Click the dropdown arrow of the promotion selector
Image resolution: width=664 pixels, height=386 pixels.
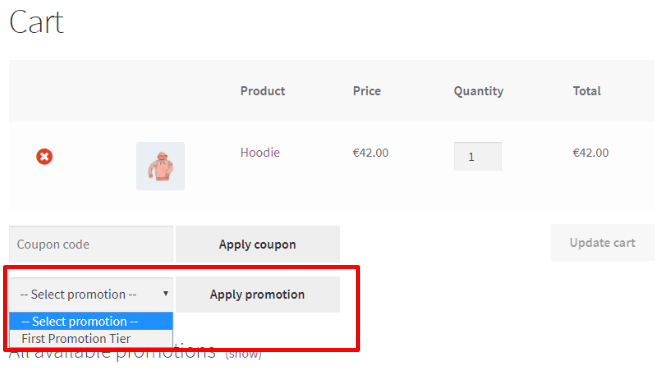click(166, 293)
